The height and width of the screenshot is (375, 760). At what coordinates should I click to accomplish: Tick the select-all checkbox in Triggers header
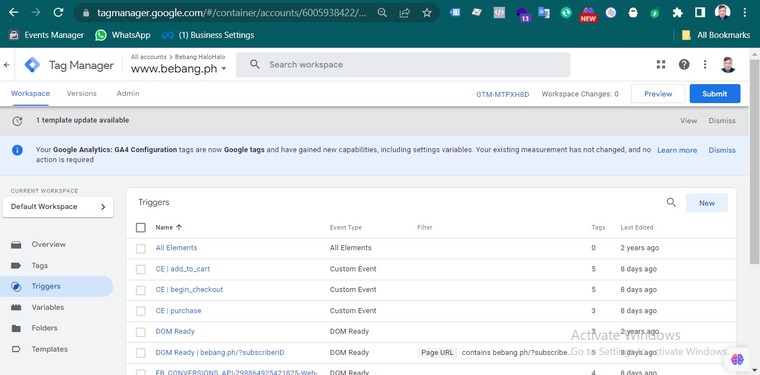[141, 227]
